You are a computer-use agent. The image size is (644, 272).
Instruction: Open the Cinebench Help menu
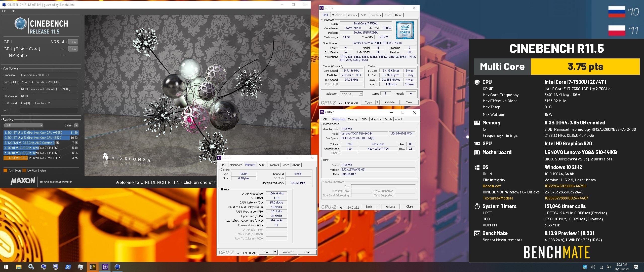(12, 11)
